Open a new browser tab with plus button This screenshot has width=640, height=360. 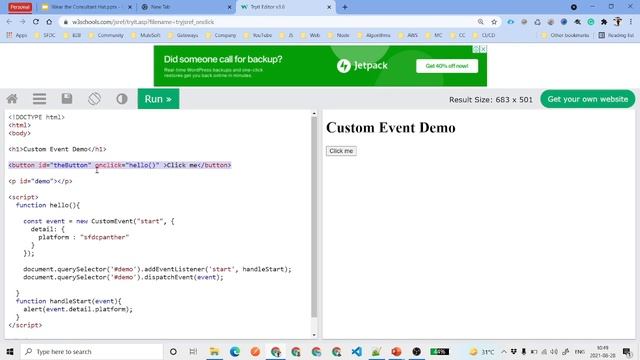click(345, 7)
